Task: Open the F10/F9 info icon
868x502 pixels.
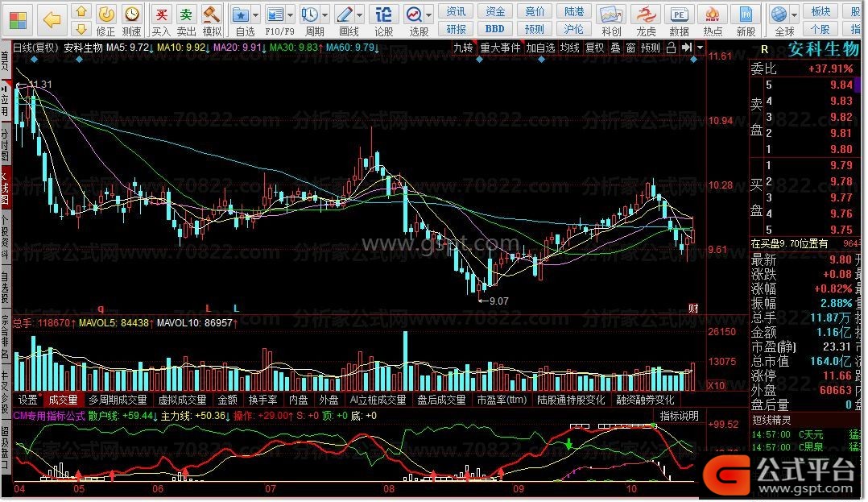Action: [x=275, y=15]
